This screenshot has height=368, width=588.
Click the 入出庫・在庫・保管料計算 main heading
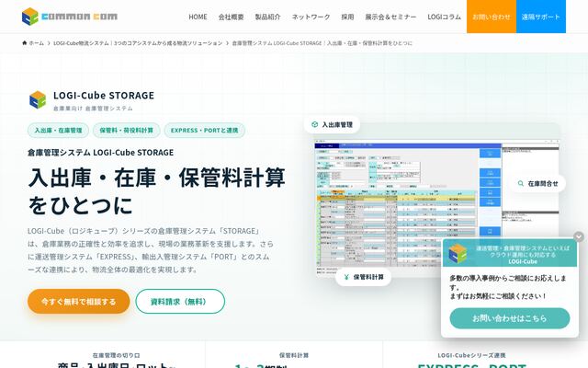pyautogui.click(x=157, y=191)
